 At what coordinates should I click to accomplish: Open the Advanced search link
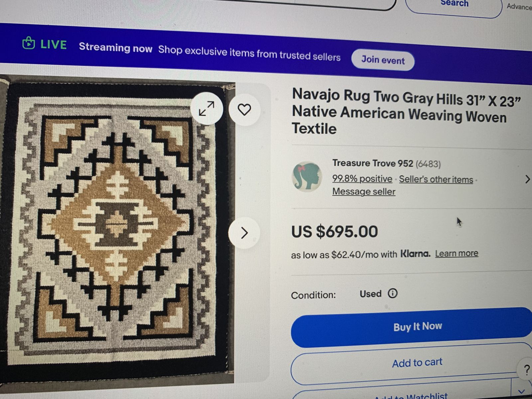coord(519,7)
